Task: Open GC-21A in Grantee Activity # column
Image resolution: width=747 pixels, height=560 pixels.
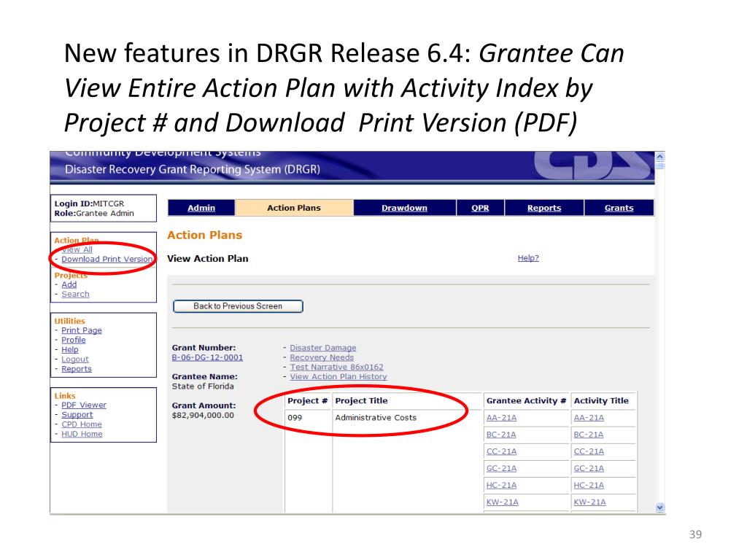Action: [501, 468]
